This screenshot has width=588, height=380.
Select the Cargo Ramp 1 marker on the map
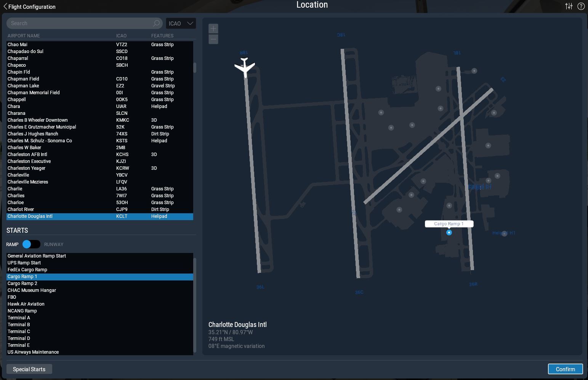pos(449,233)
